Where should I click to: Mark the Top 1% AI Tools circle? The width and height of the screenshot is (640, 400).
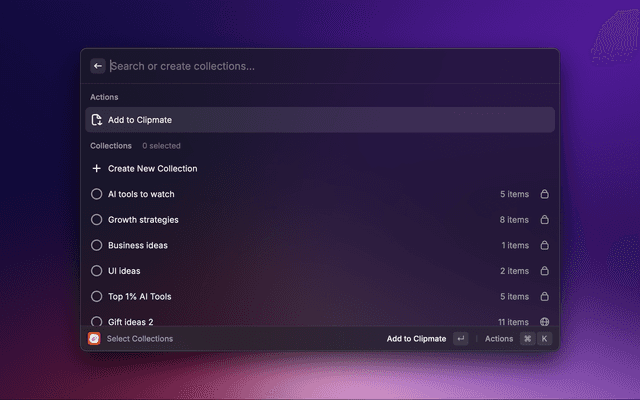tap(97, 297)
